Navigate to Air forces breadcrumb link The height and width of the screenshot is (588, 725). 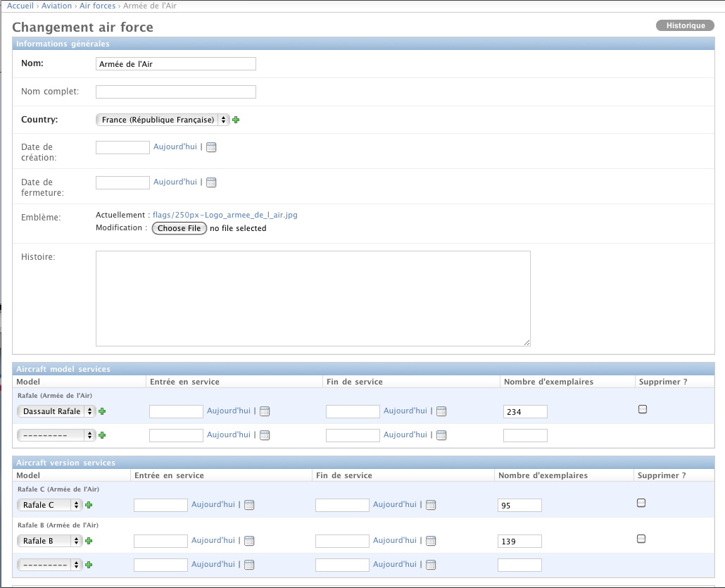tap(97, 6)
